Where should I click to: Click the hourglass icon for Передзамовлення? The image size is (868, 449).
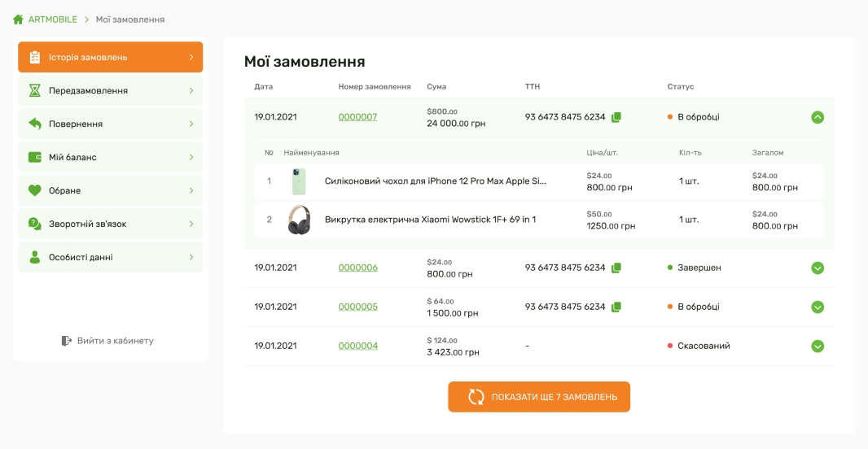click(34, 90)
